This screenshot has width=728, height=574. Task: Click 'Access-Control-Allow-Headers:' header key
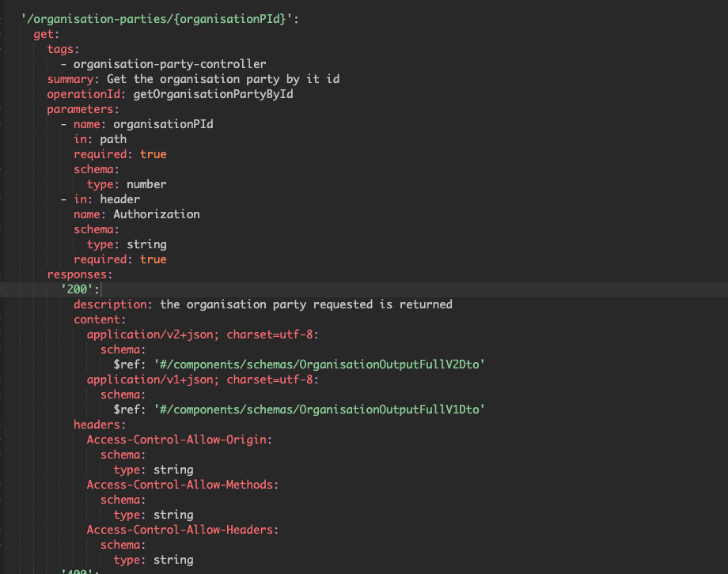(183, 530)
